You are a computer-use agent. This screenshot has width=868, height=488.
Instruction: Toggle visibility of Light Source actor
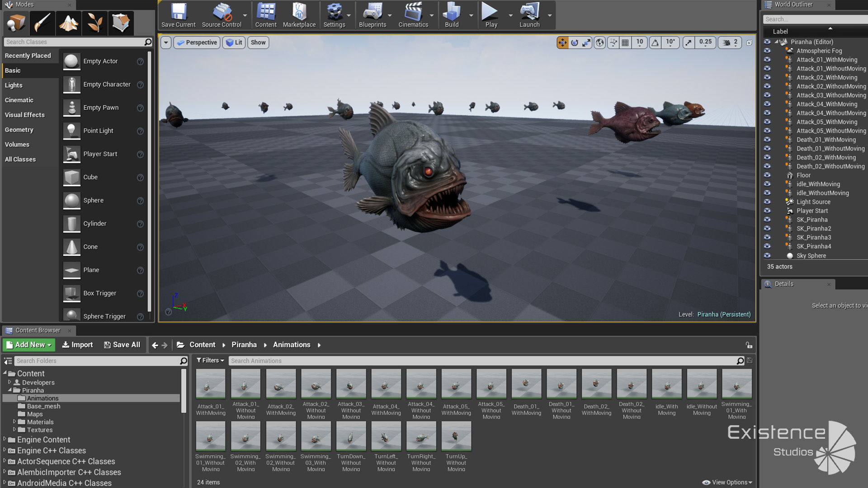click(767, 202)
